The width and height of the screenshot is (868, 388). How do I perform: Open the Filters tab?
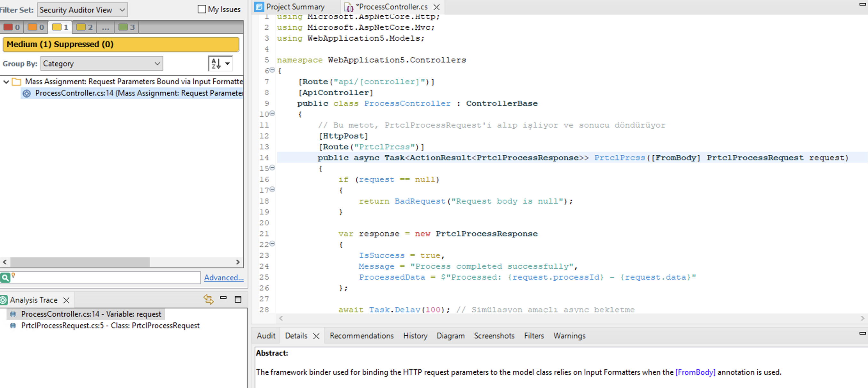[x=534, y=336]
